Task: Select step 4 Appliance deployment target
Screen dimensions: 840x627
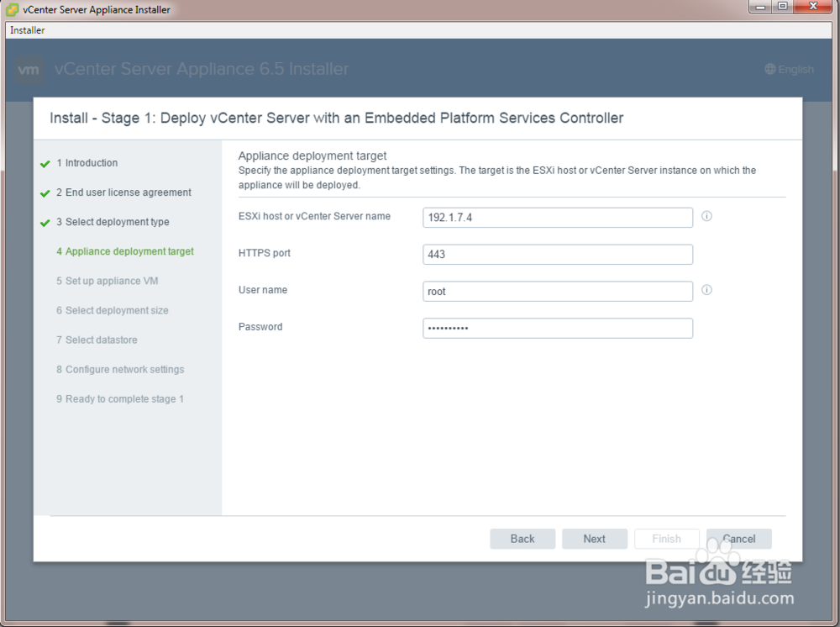Action: pos(125,251)
